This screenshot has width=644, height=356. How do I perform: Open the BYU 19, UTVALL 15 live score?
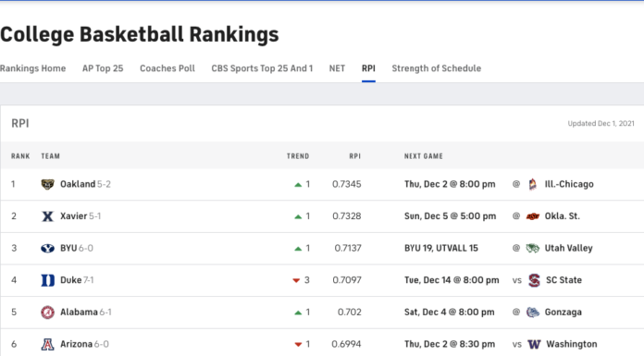coord(441,249)
